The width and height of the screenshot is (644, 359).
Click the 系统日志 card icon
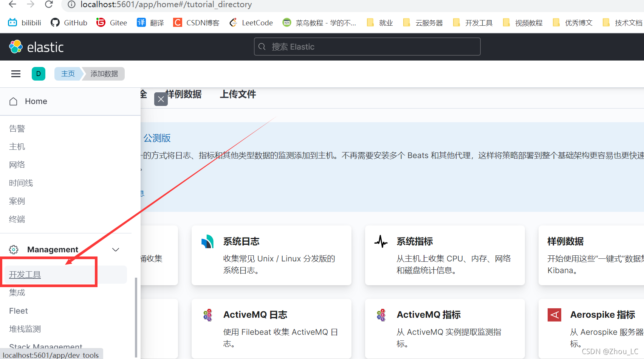[207, 242]
